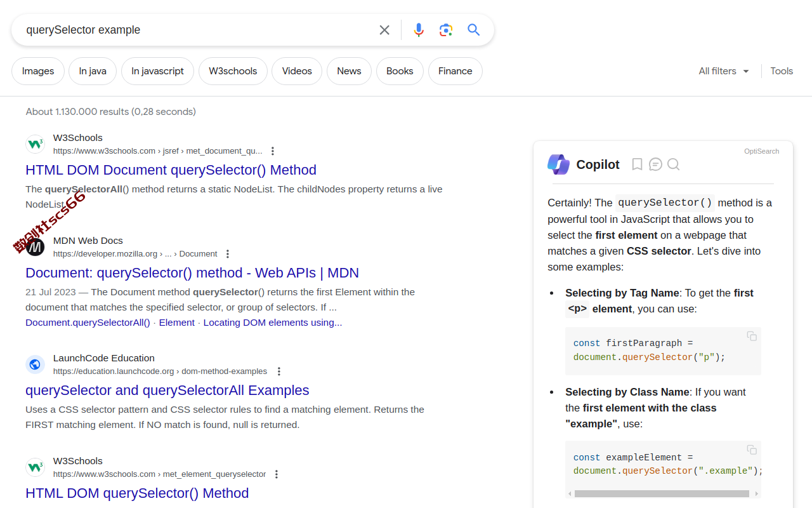The height and width of the screenshot is (508, 812).
Task: Start voice search with the microphone icon
Action: pos(419,30)
